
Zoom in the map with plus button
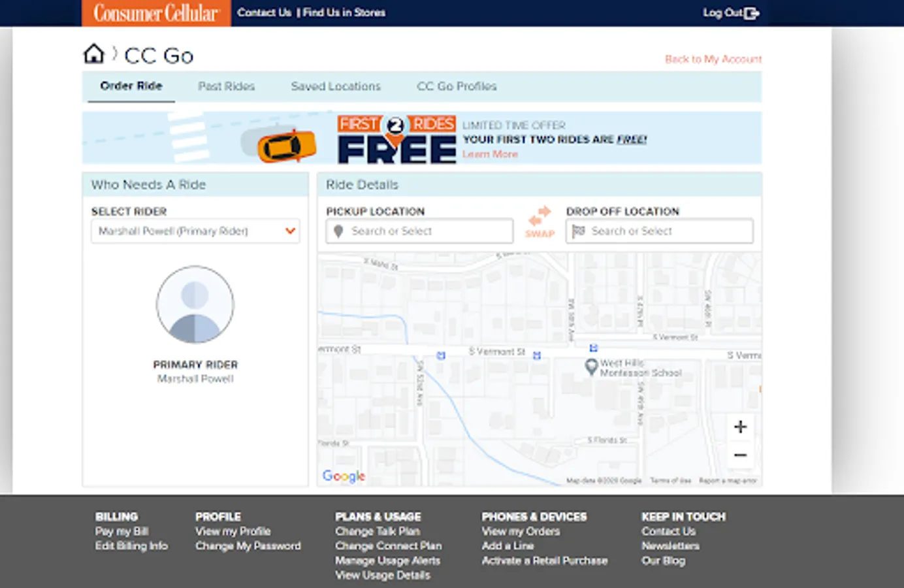740,427
